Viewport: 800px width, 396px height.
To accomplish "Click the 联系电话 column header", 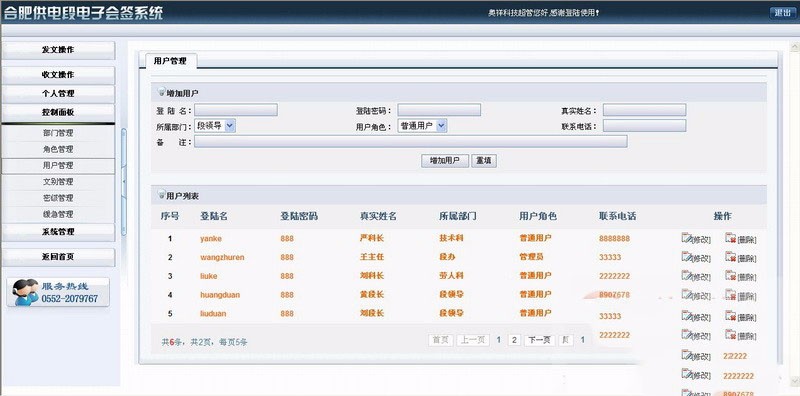I will [617, 216].
